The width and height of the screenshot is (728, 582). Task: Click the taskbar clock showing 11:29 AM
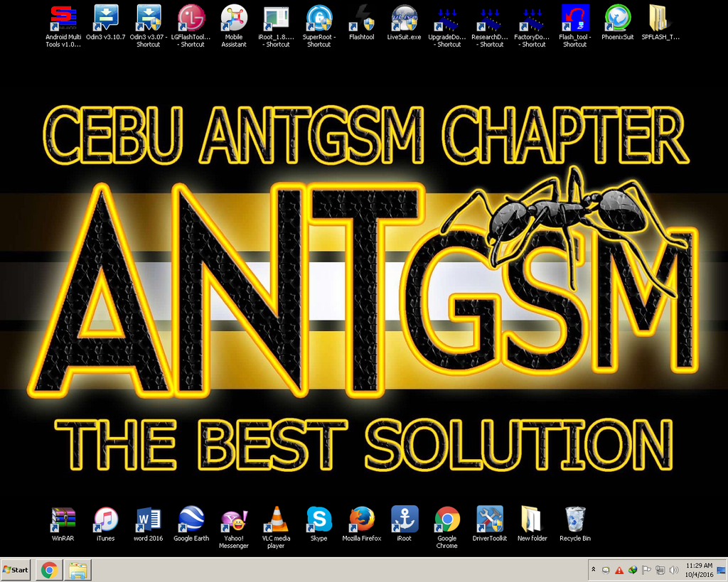(698, 570)
